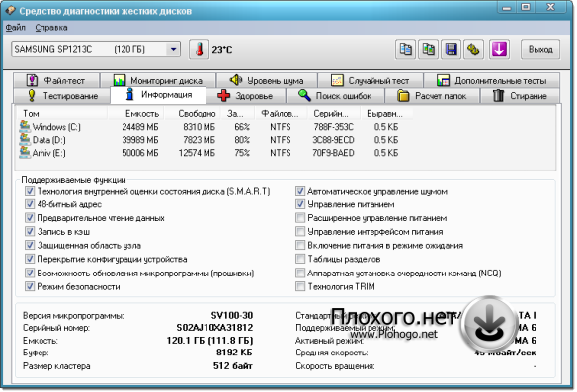Enable Расширенное управление питанием checkbox
Image resolution: width=577 pixels, height=392 pixels.
(x=300, y=218)
